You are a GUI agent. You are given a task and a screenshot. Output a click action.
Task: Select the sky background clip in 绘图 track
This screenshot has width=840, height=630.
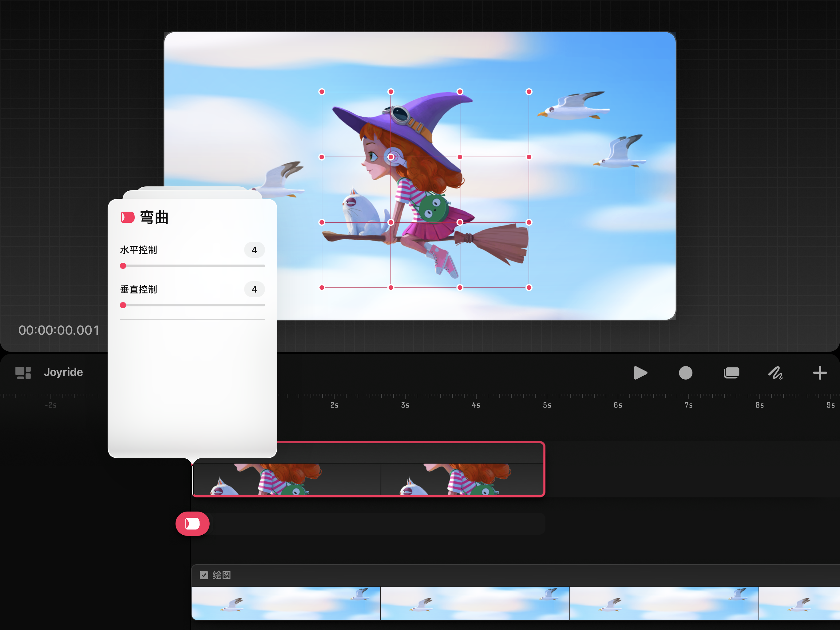click(x=475, y=604)
